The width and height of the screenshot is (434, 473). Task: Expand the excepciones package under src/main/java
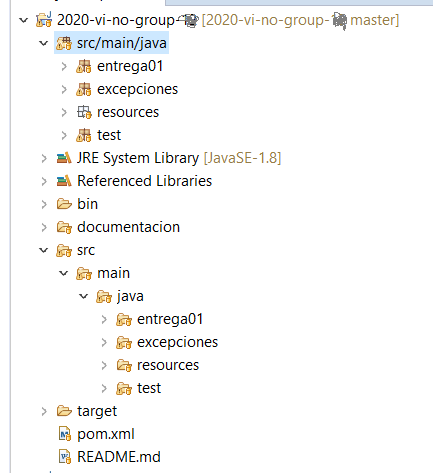click(x=64, y=89)
